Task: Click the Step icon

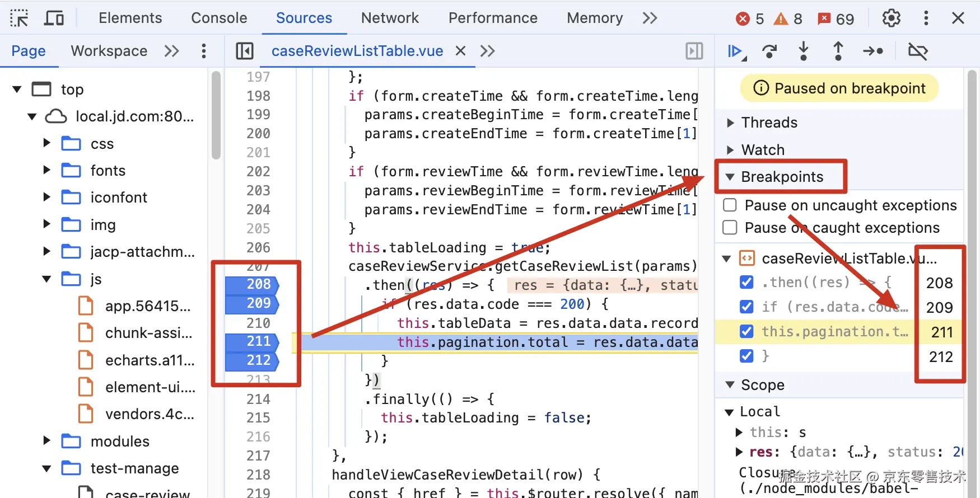Action: tap(873, 51)
